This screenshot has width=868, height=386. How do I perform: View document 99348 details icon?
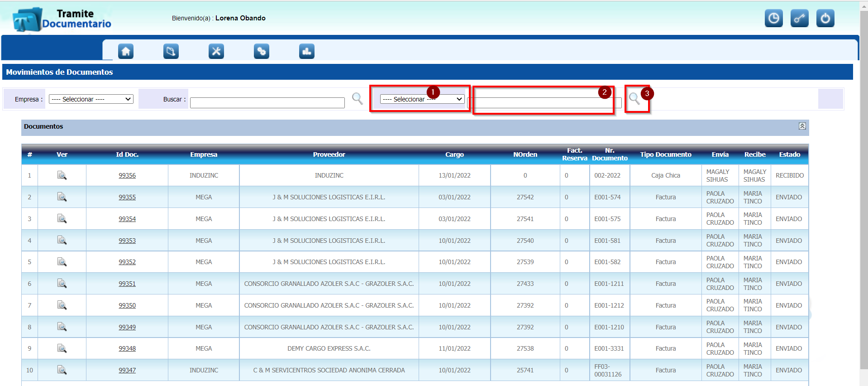point(62,348)
